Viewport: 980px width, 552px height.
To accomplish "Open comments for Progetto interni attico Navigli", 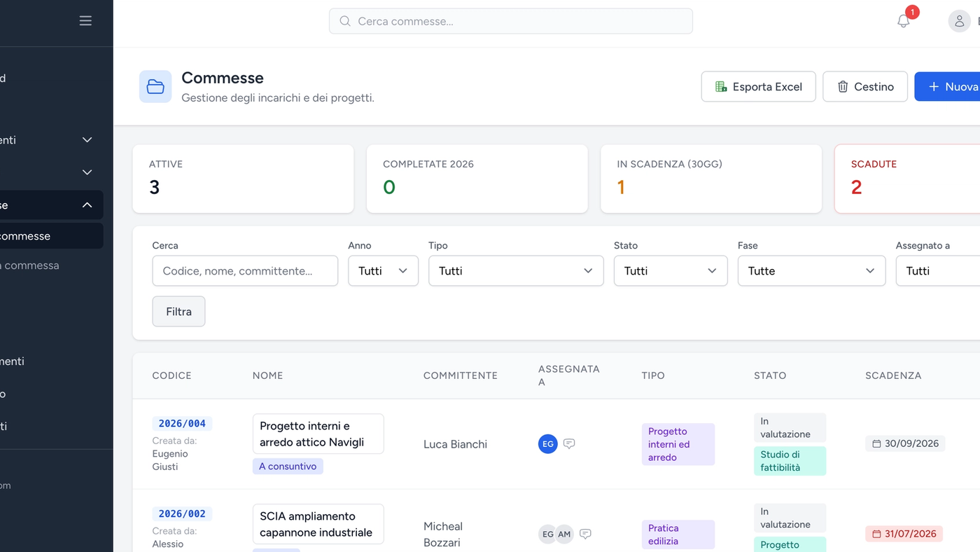I will 569,444.
